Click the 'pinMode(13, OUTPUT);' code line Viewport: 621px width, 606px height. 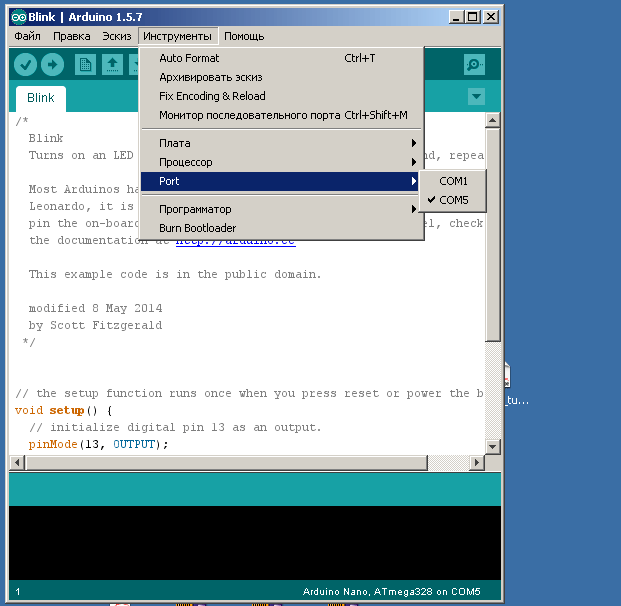click(98, 444)
